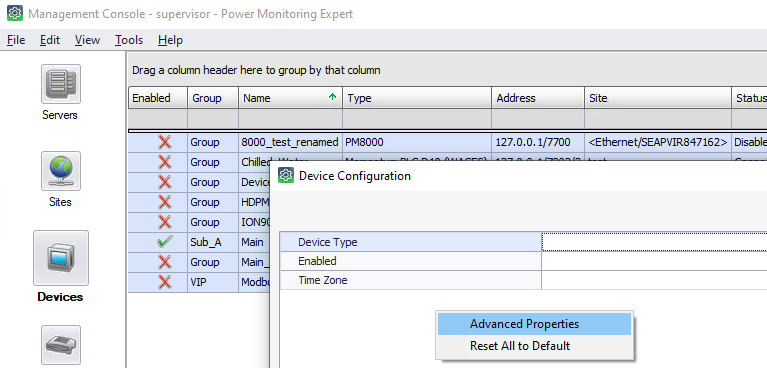Select the 127.0.0.1/7700 address cell
The width and height of the screenshot is (767, 368).
point(538,142)
